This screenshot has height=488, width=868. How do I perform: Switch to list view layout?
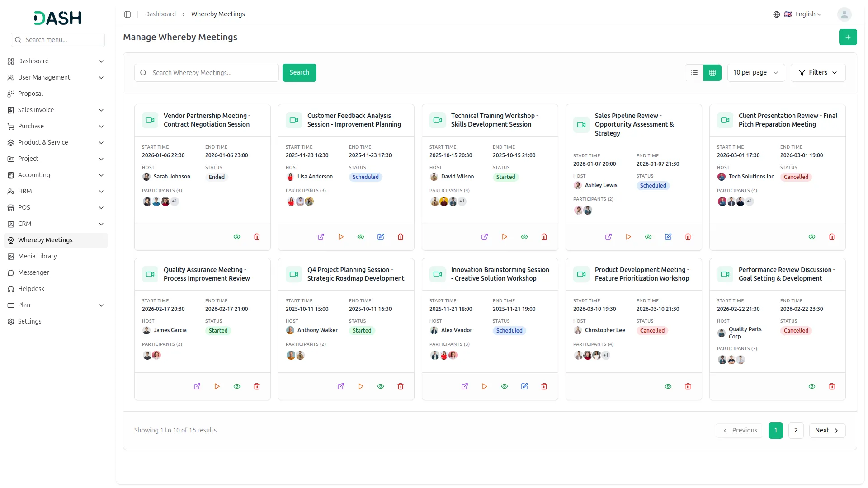click(x=694, y=73)
